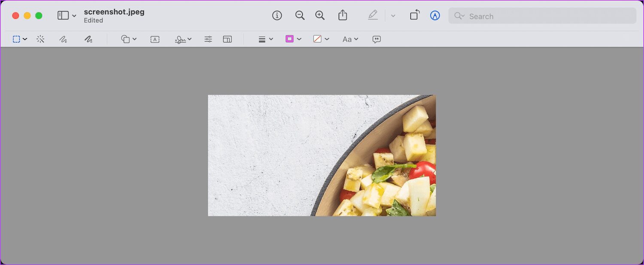Click inside the Search field
This screenshot has width=644, height=265.
(543, 16)
